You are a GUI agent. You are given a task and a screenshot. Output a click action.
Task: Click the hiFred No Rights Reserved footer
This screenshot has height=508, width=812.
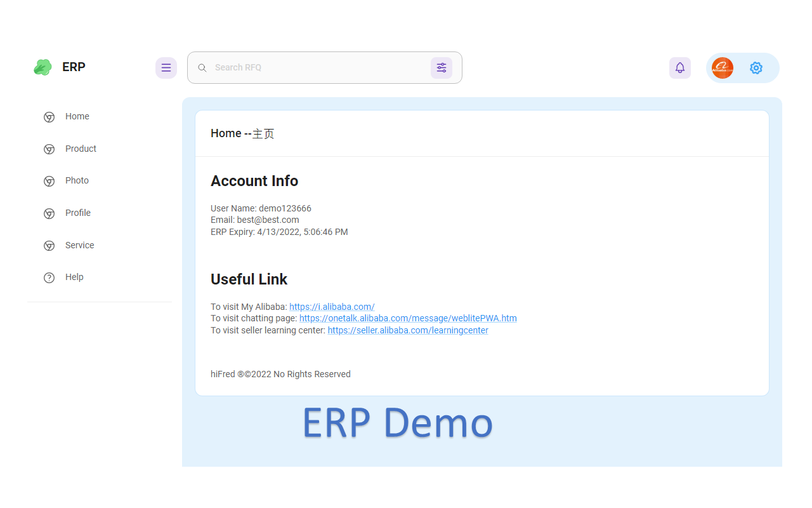tap(280, 374)
